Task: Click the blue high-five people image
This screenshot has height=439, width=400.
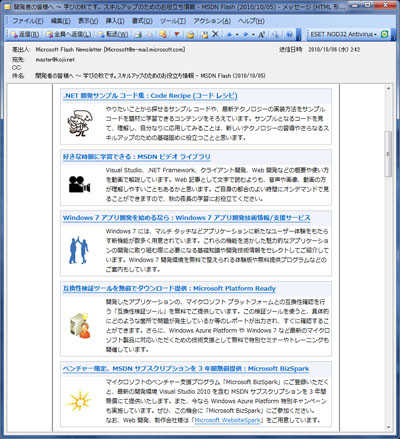Action: pos(79,250)
